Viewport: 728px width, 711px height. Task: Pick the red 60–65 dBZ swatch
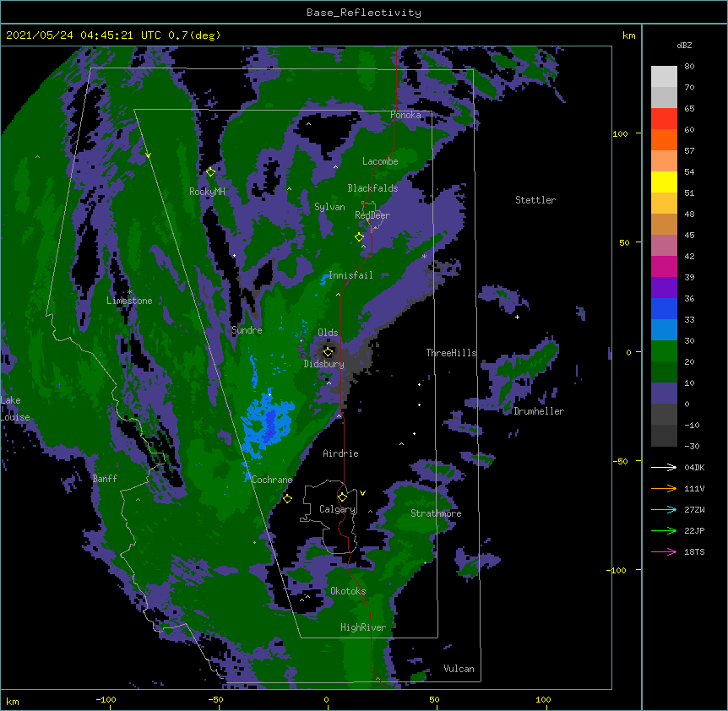[664, 119]
